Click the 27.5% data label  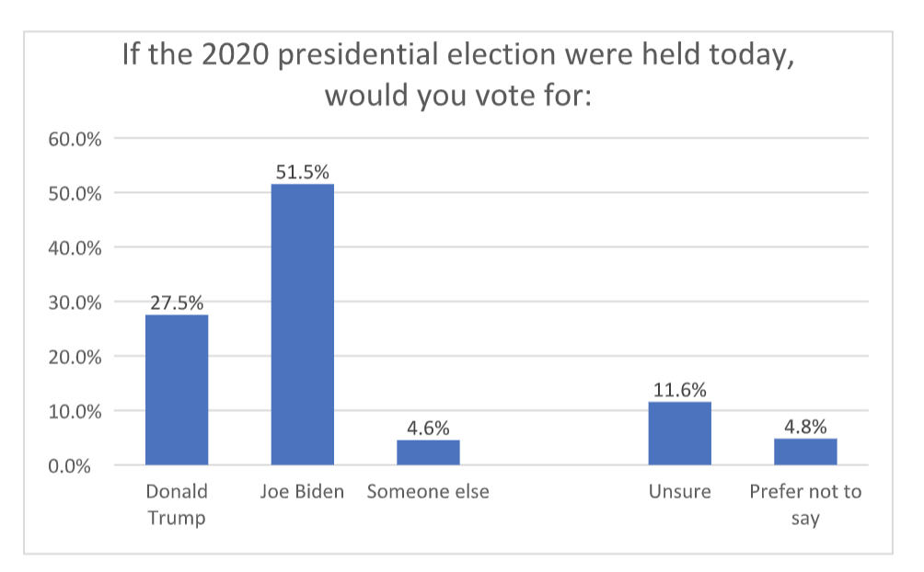[177, 303]
